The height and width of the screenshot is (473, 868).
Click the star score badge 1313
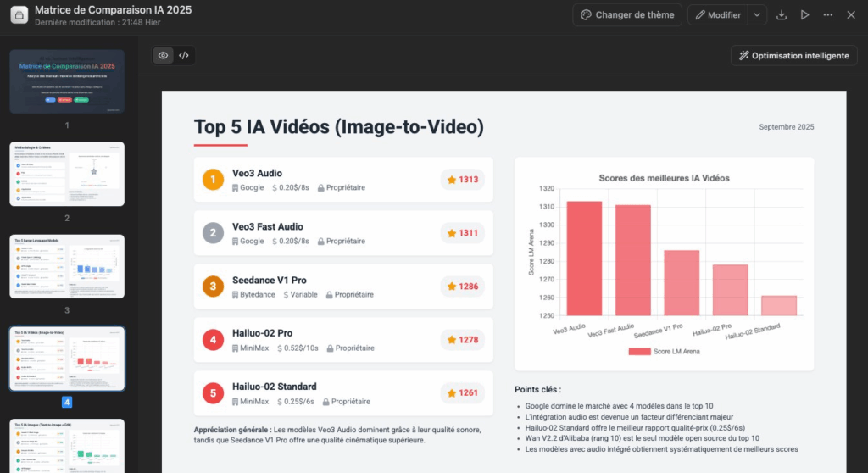(x=463, y=180)
